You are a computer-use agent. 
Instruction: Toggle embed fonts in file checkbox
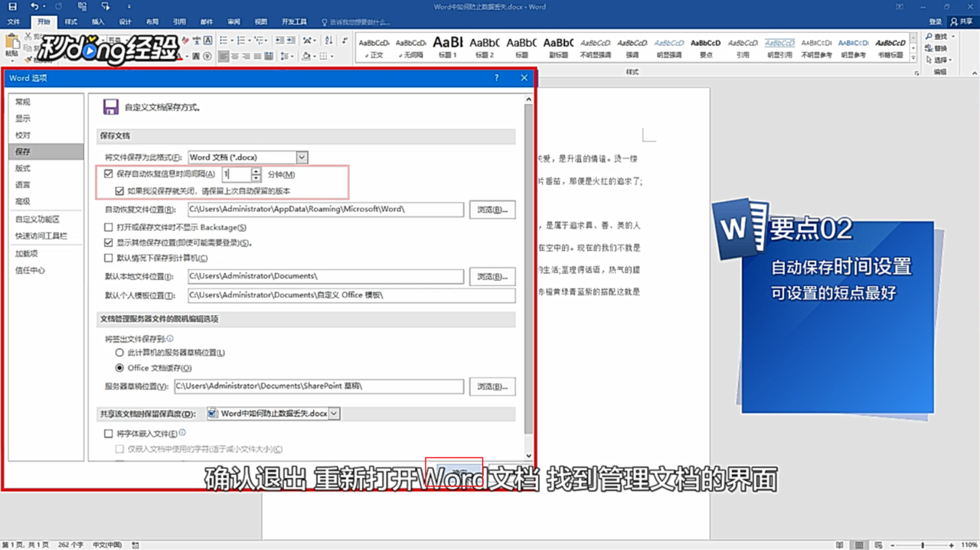[109, 434]
